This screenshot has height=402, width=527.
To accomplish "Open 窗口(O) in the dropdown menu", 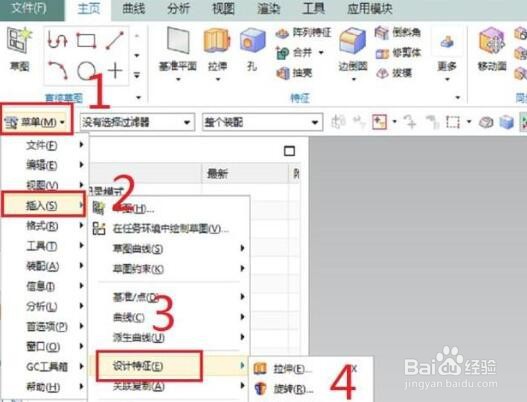I will [x=44, y=347].
